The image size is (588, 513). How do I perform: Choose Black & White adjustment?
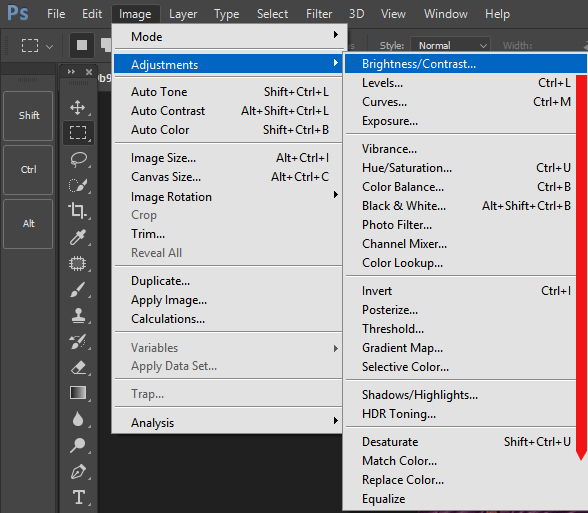tap(460, 206)
